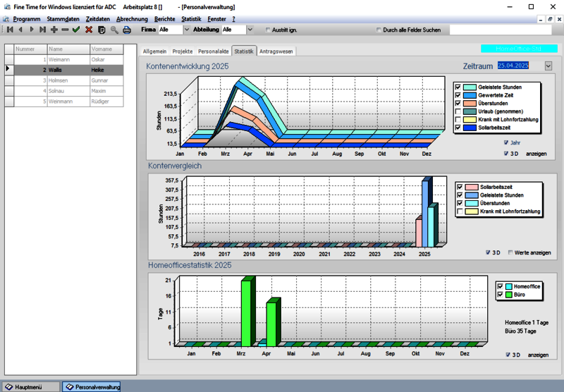Toggle the Jahr checkbox
The width and height of the screenshot is (564, 392).
click(x=506, y=143)
